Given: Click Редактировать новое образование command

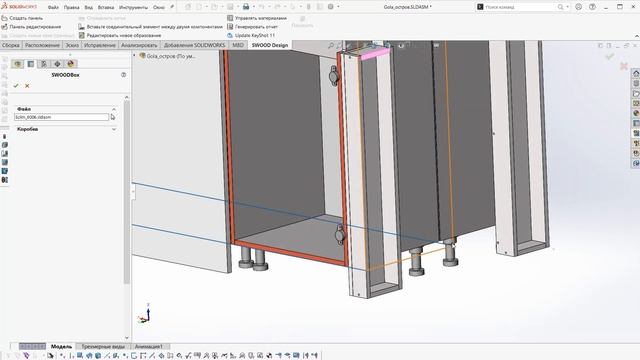Looking at the screenshot, I should (120, 35).
